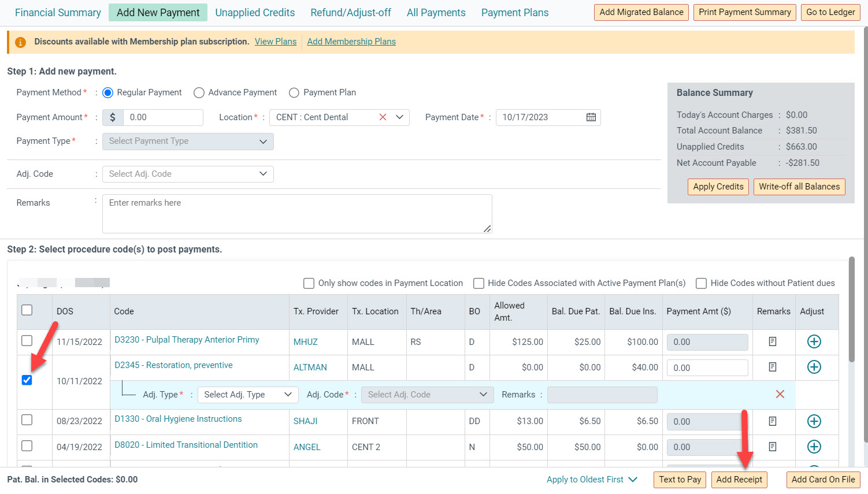The image size is (868, 494).
Task: Click the orange info icon in discount banner
Action: [x=20, y=42]
